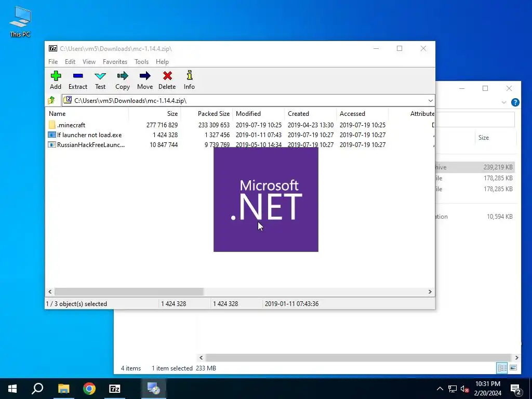Click the Add toolbar icon in 7-Zip
Viewport: 532px width, 399px height.
[x=56, y=80]
